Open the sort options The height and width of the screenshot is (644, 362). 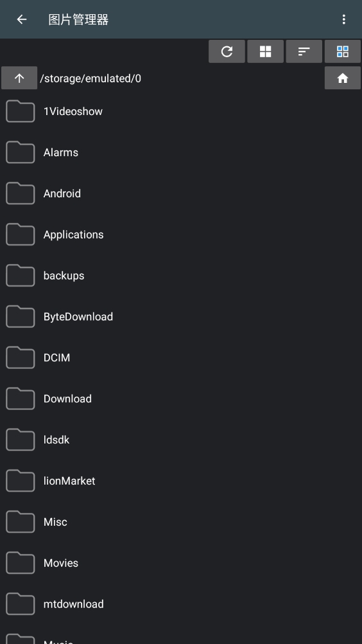[x=304, y=51]
